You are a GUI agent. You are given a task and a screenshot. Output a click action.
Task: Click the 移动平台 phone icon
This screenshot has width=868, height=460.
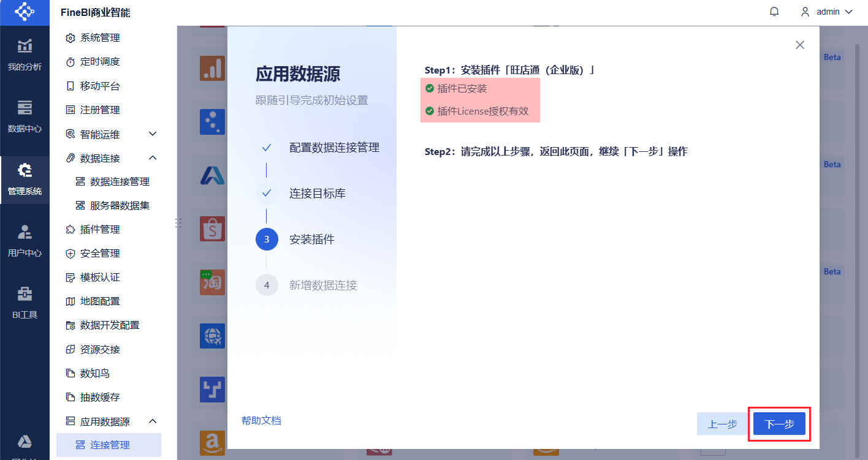coord(70,86)
